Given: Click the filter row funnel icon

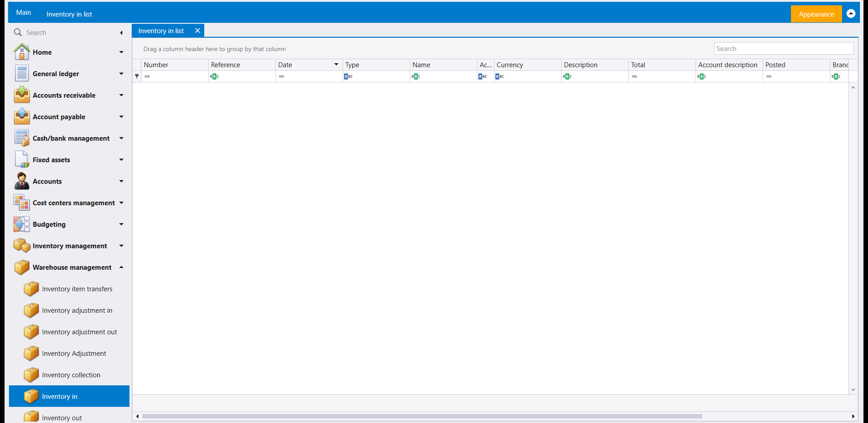Looking at the screenshot, I should tap(137, 76).
